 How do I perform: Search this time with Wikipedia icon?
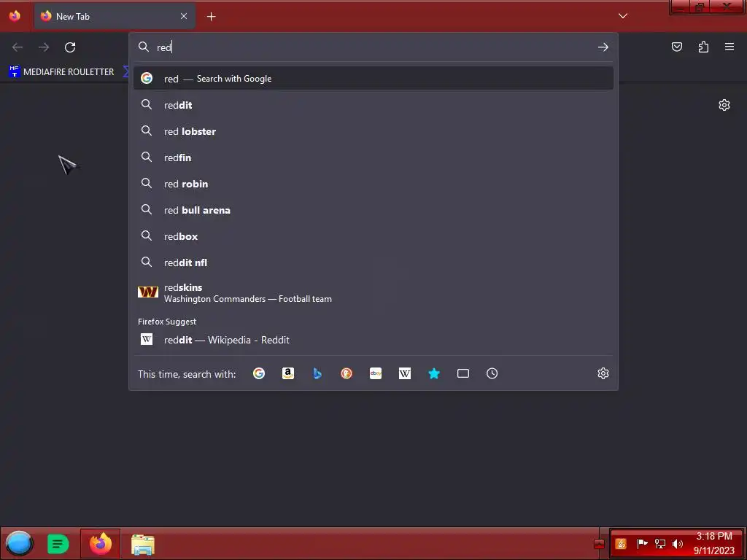click(404, 373)
